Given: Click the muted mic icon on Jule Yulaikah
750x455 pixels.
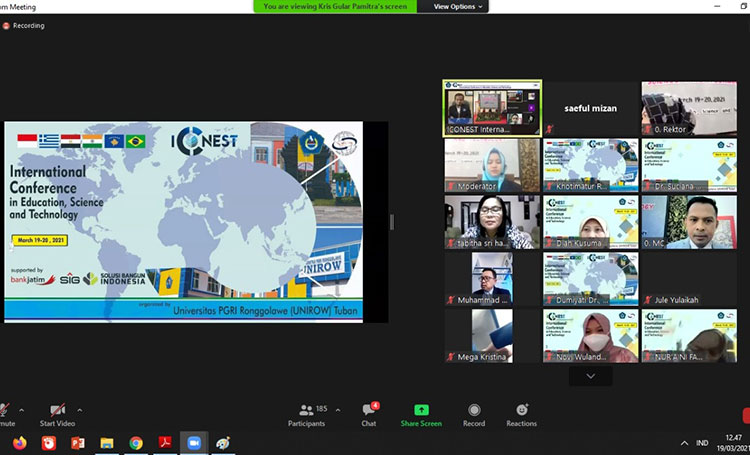Looking at the screenshot, I should click(648, 300).
